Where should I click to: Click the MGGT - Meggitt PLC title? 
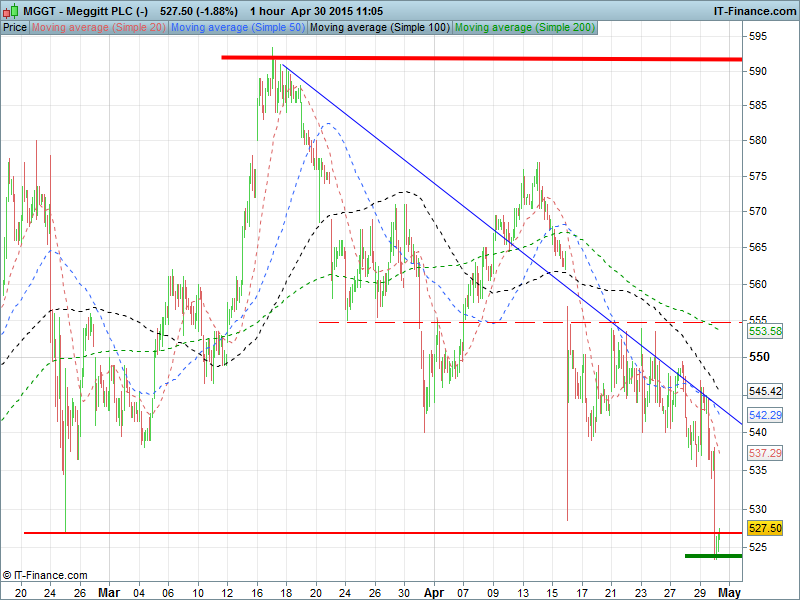click(75, 10)
